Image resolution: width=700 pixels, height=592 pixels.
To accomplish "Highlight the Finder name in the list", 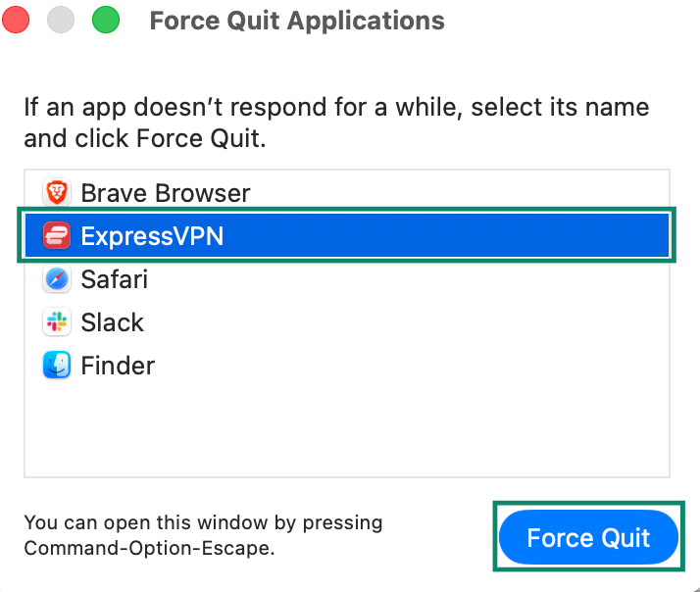I will [x=118, y=366].
